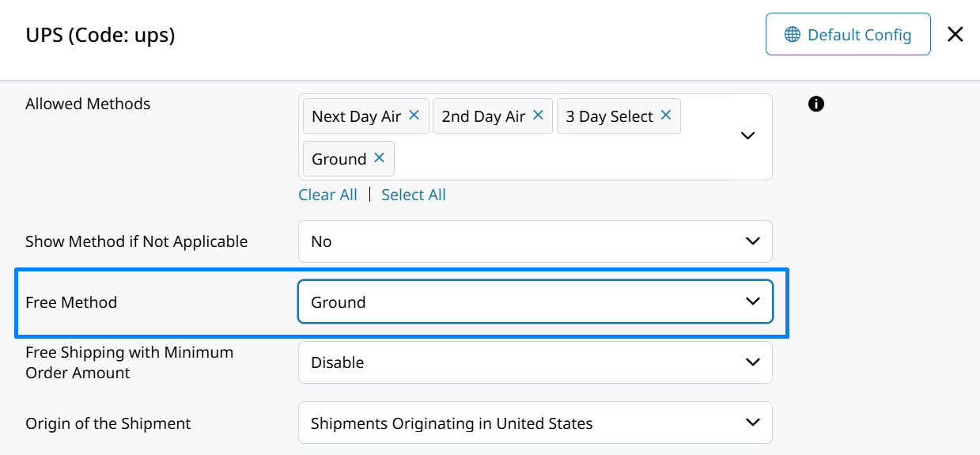
Task: Open Free Shipping with Minimum Order Amount dropdown
Action: [x=535, y=362]
